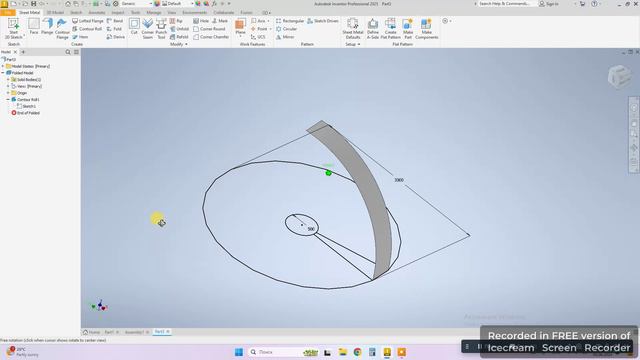Collapse the Contour Roll1 node
The width and height of the screenshot is (640, 360).
point(8,100)
